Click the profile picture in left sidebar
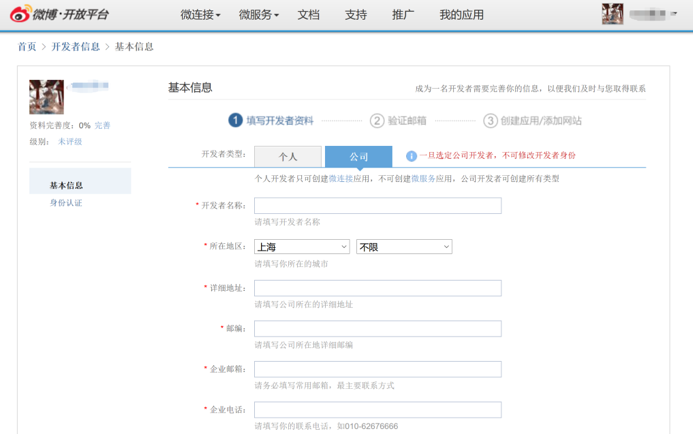693x434 pixels. point(47,97)
